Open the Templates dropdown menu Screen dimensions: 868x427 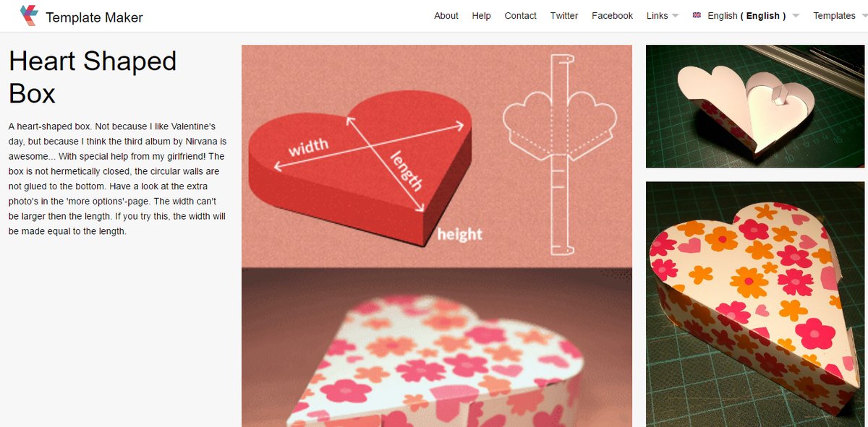tap(839, 16)
